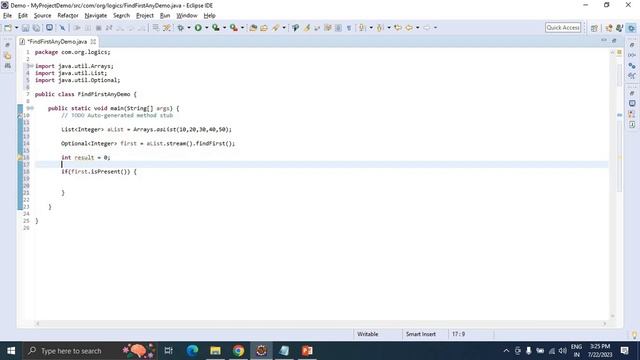Click the Coverage run toolbar icon
The image size is (640, 360).
[x=216, y=28]
